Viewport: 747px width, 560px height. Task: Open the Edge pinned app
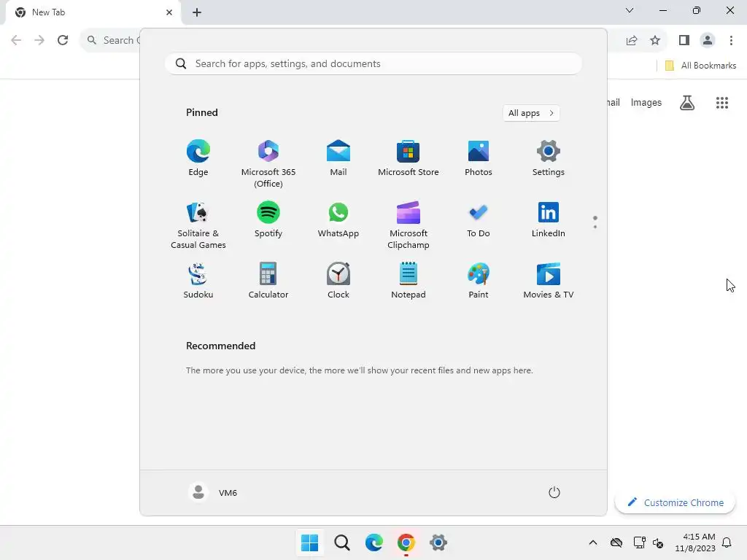pyautogui.click(x=198, y=158)
